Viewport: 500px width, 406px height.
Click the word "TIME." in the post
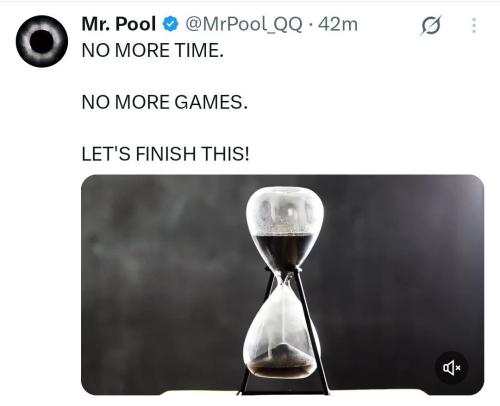[199, 50]
